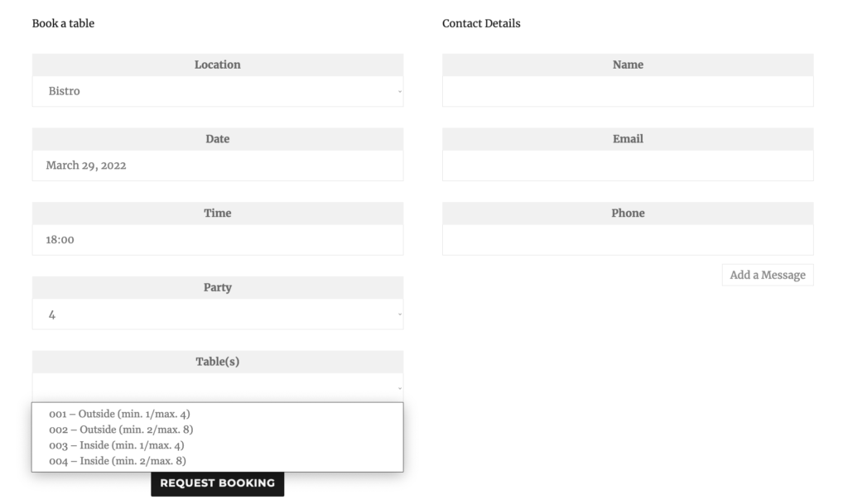Focus the Name input field
Image resolution: width=848 pixels, height=504 pixels.
pos(628,91)
